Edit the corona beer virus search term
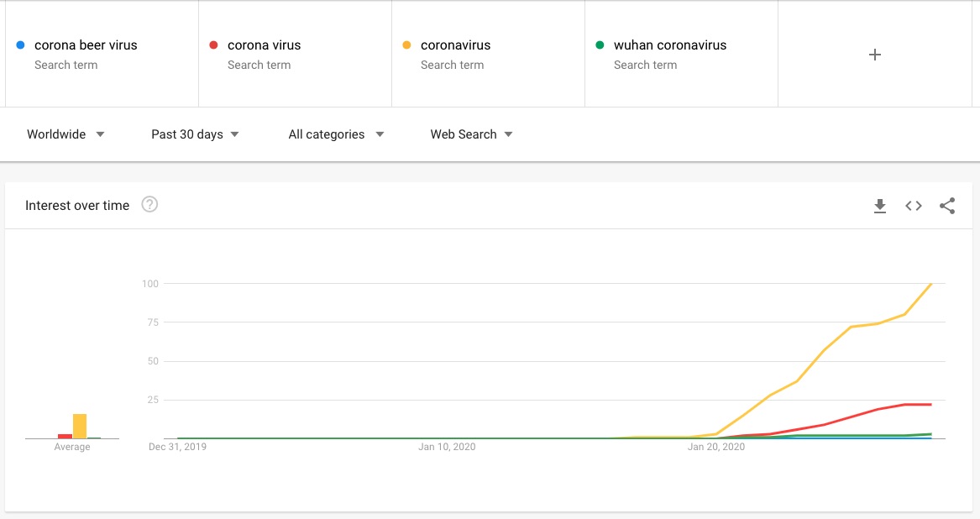Screen dimensions: 980x519 tap(86, 45)
